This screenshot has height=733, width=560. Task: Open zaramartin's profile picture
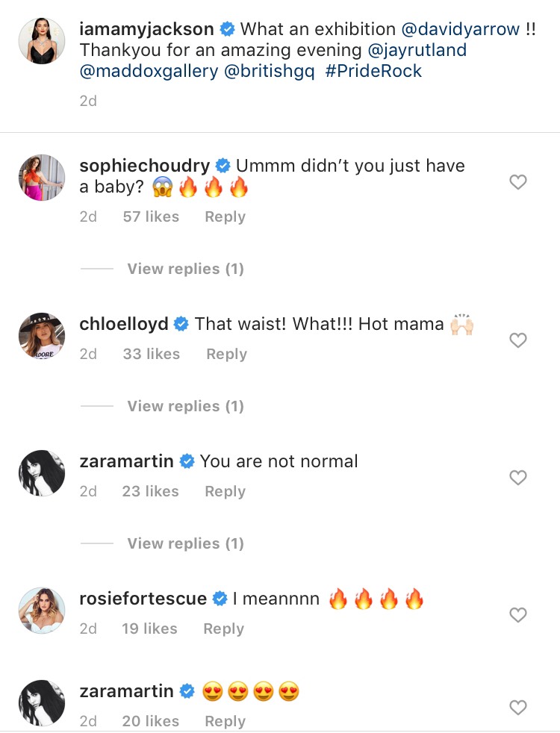41,472
